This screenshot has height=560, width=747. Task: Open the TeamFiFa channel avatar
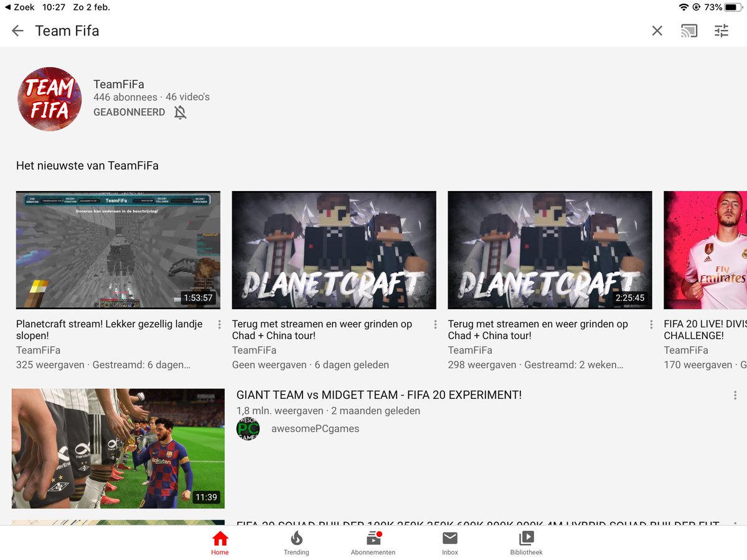tap(50, 99)
